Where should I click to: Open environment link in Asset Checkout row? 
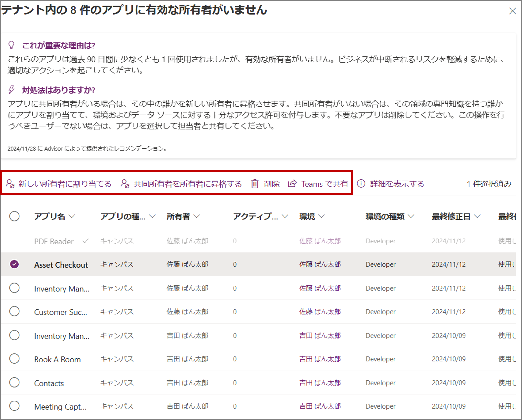coord(320,264)
